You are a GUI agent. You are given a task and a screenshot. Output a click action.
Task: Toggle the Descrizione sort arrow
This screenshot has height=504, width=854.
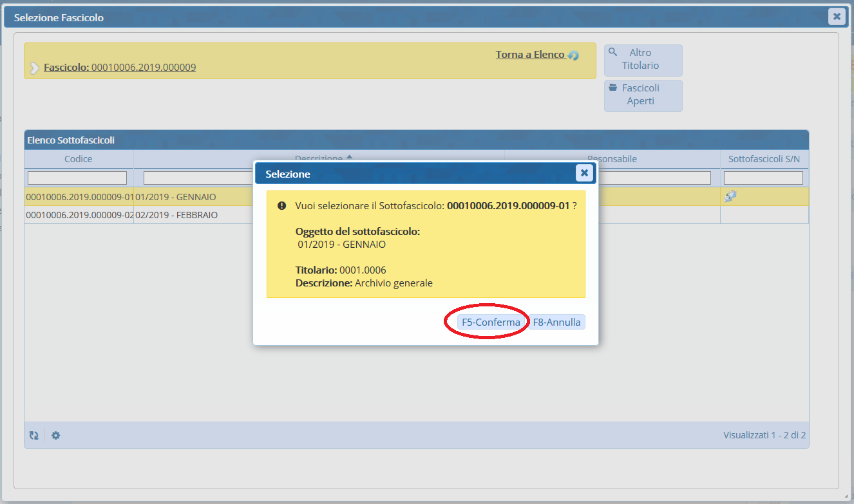(350, 157)
